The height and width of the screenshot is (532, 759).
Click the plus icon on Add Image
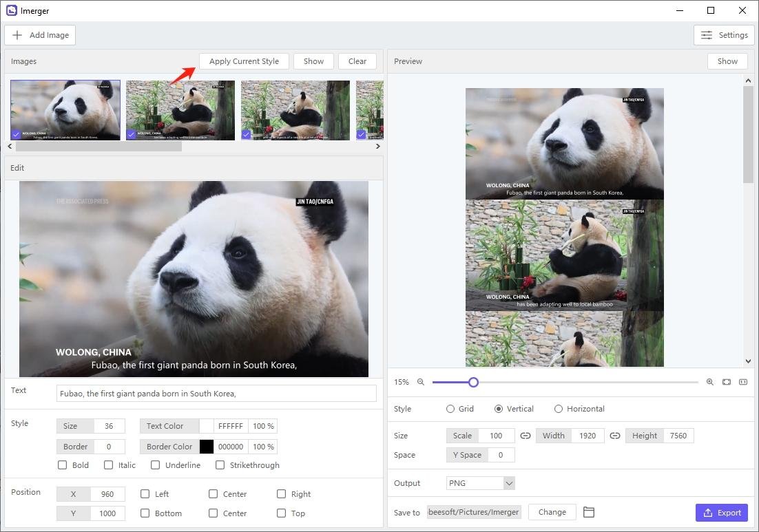17,35
